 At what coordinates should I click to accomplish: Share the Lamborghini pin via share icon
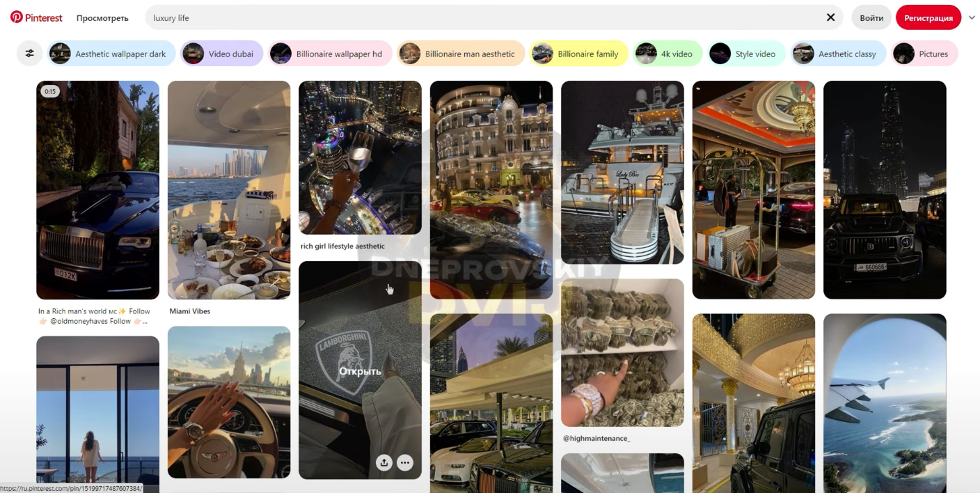pos(384,462)
